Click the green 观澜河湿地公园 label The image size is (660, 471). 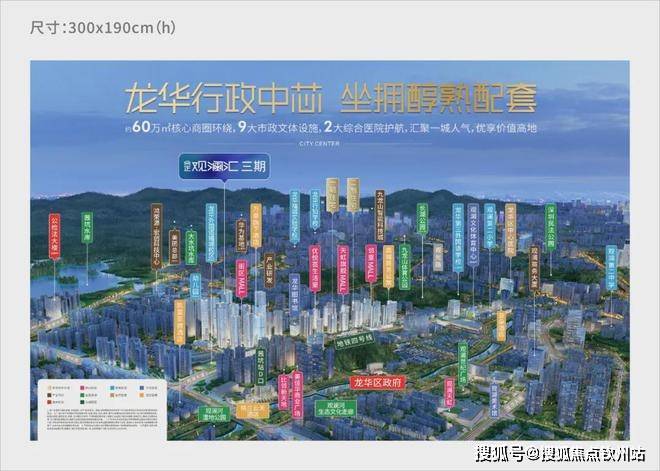tap(215, 413)
